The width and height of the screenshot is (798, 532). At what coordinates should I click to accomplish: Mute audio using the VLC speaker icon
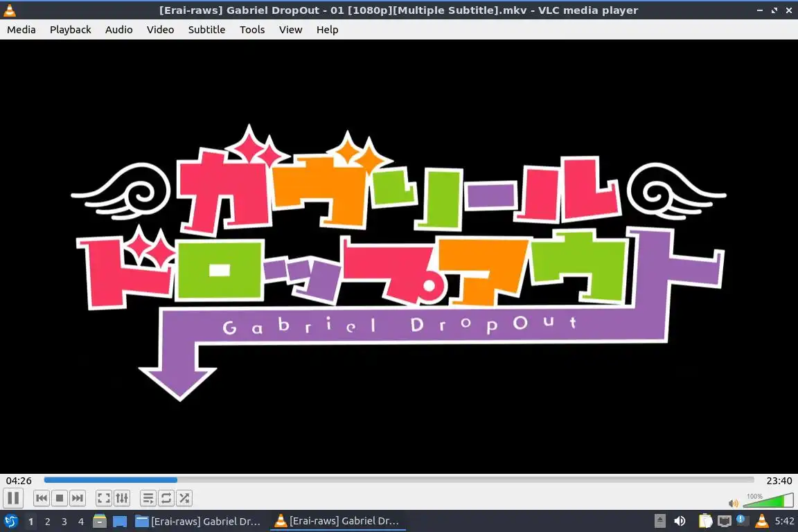(734, 504)
